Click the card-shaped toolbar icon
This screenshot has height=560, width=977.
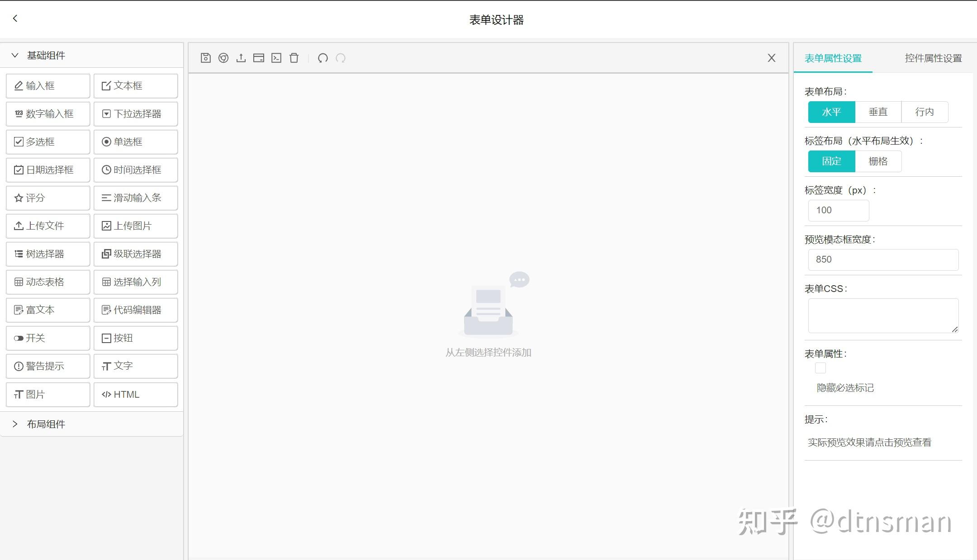pyautogui.click(x=259, y=58)
